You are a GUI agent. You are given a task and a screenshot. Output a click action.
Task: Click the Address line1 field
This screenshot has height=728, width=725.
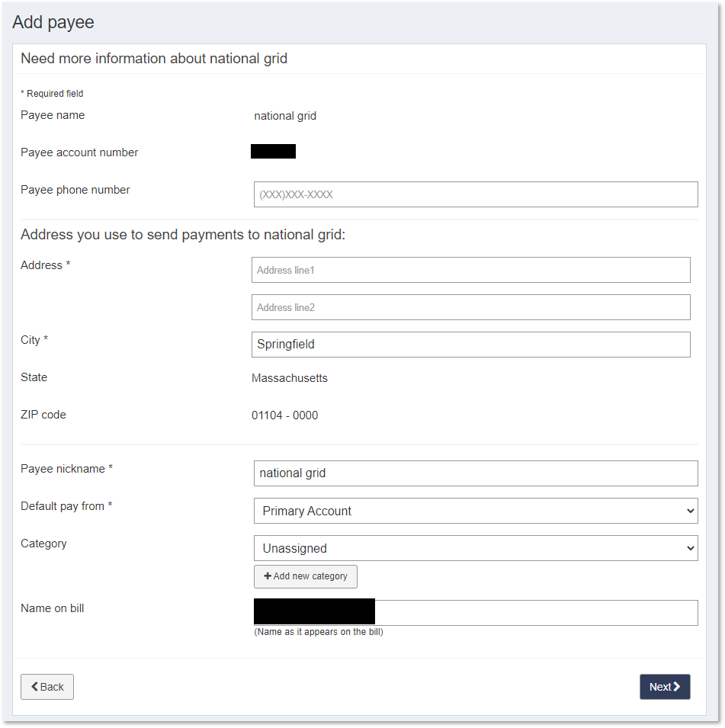[471, 270]
